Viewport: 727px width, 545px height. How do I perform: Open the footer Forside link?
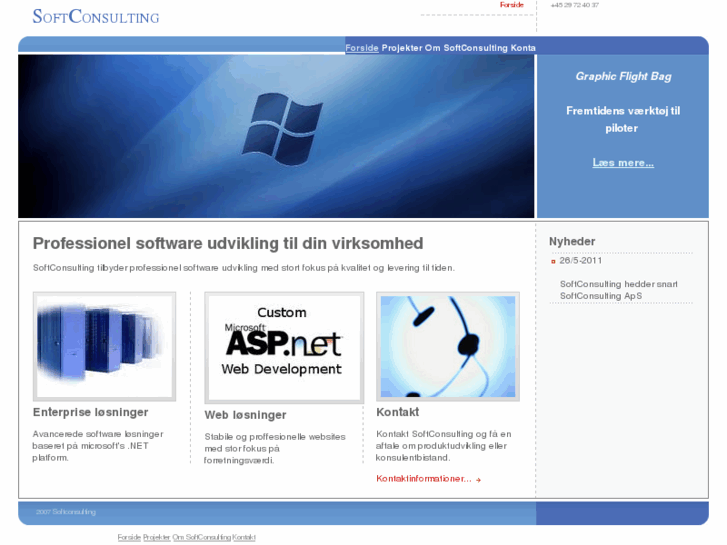point(129,537)
